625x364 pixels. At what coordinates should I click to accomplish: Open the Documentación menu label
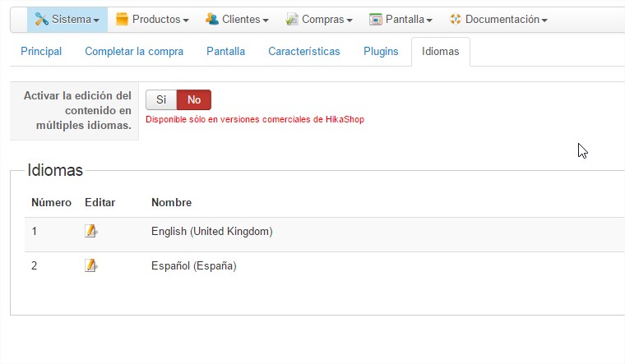[502, 19]
